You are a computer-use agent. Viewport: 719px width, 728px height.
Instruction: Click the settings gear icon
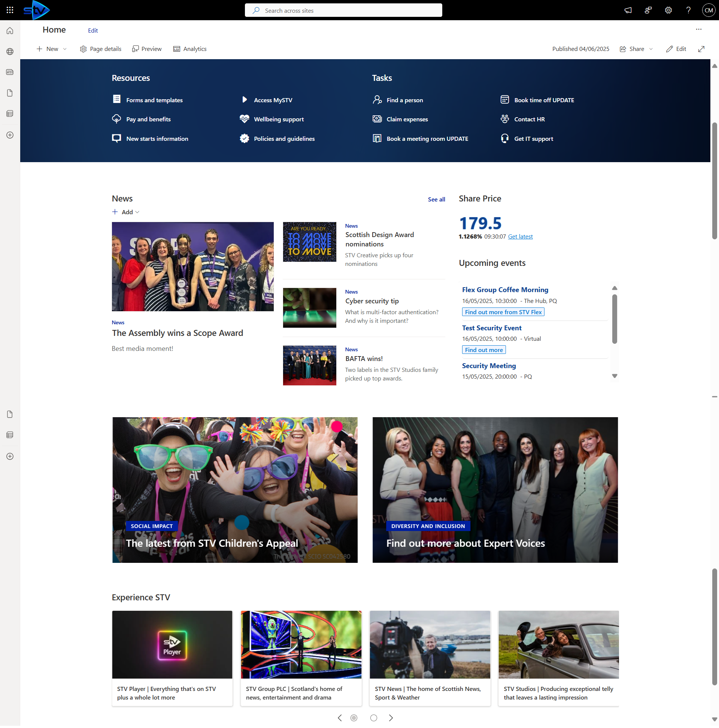coord(668,10)
